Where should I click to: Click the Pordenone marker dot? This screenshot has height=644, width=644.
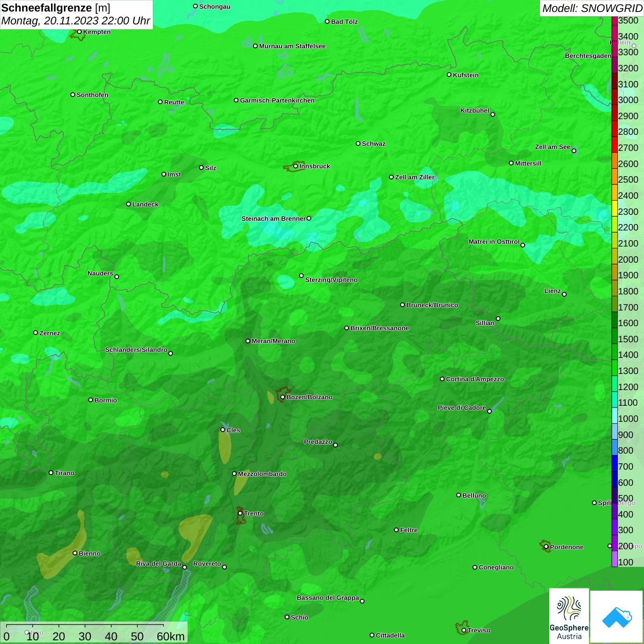pyautogui.click(x=546, y=546)
